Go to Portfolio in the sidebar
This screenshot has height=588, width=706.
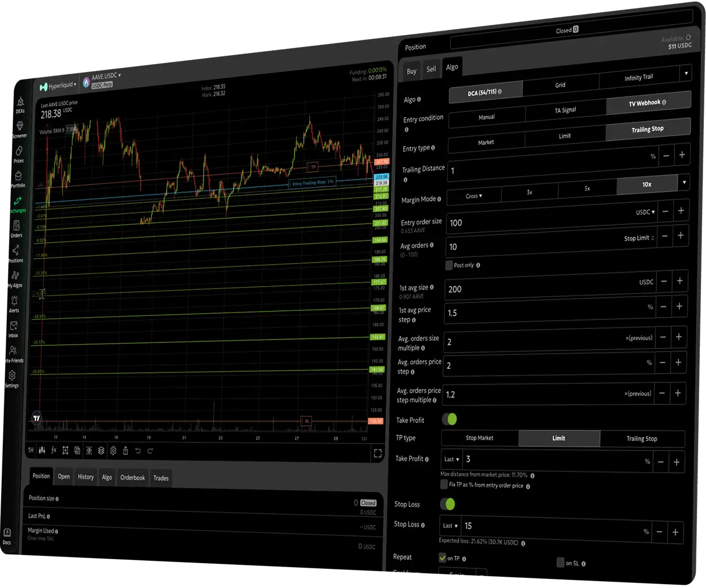click(19, 177)
